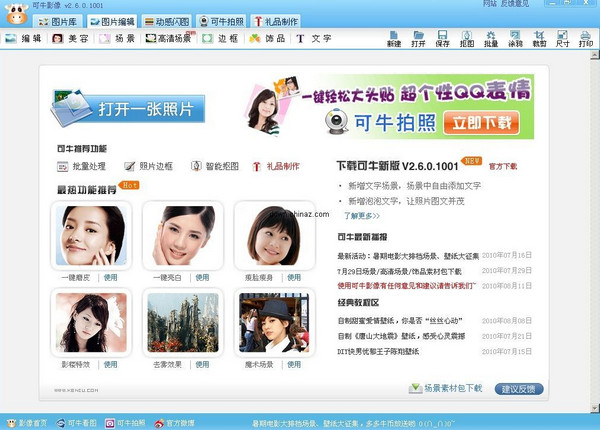Click the scrollbar up arrow

(595, 55)
